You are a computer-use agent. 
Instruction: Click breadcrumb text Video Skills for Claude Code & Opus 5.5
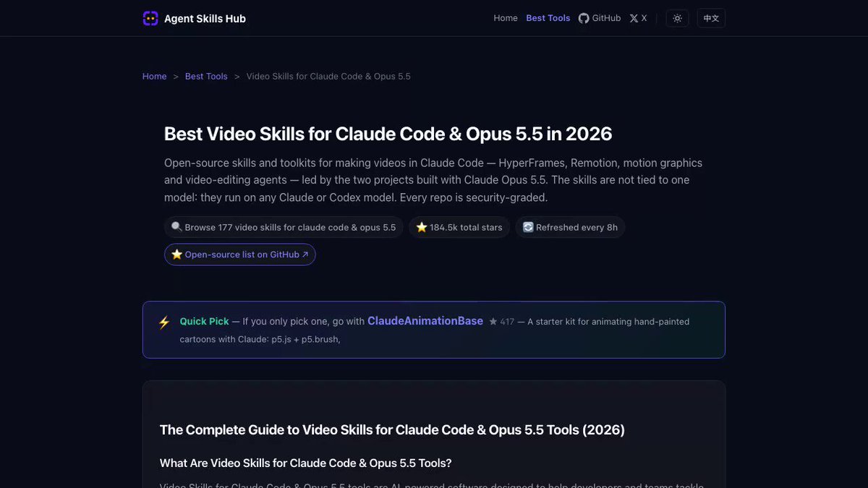pos(328,76)
